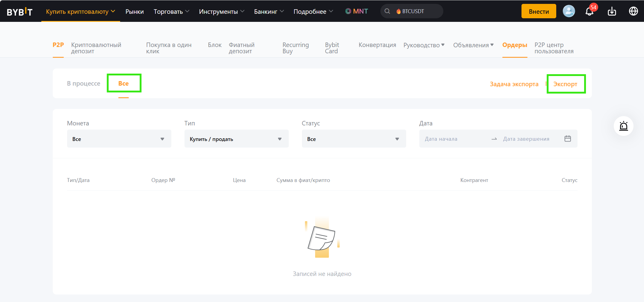
Task: Click the alarm siren floating icon
Action: coord(623,126)
